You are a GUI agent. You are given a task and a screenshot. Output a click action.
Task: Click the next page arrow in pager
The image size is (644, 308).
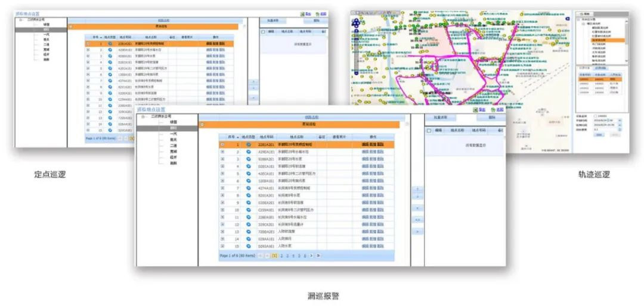[x=311, y=255]
